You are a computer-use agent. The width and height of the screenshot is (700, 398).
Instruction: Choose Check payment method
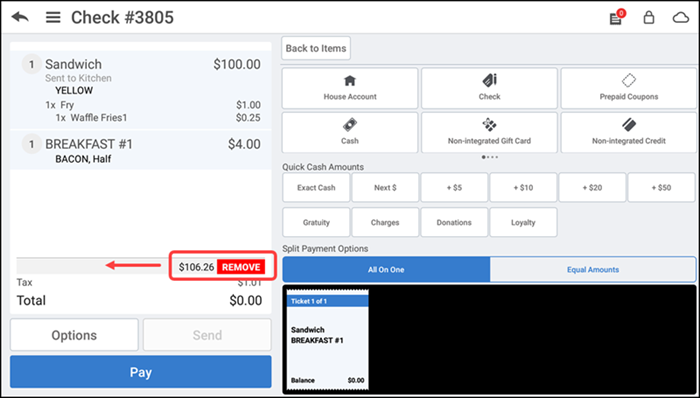[x=489, y=88]
